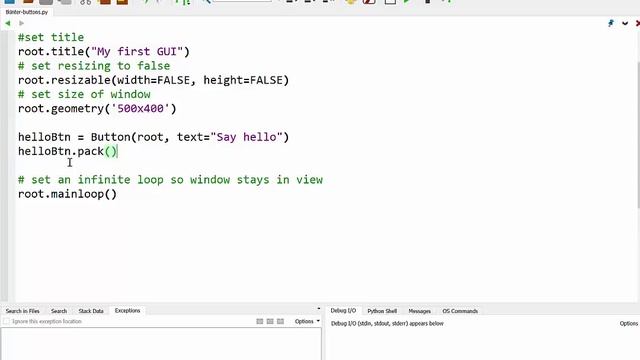Click the "root.geometry('500x400')" line
This screenshot has height=360, width=640.
click(x=97, y=109)
